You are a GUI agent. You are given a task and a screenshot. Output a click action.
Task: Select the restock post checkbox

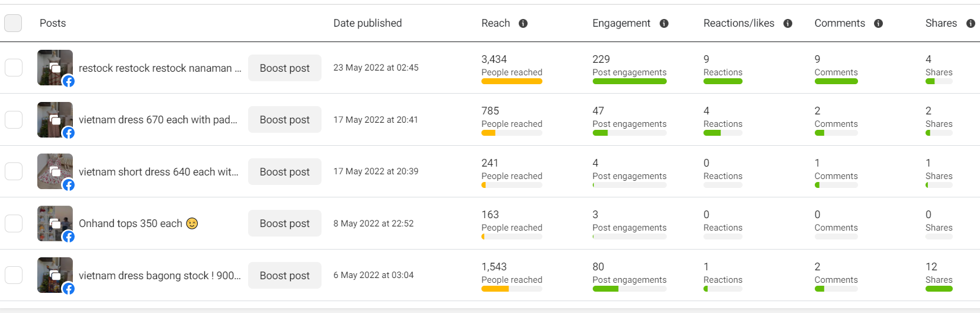(14, 68)
